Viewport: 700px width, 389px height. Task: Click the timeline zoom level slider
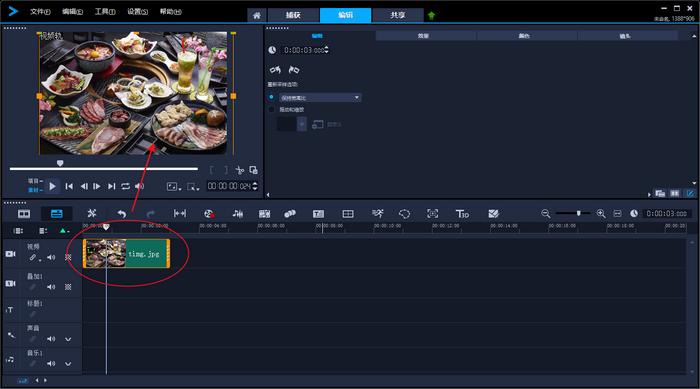pos(573,213)
